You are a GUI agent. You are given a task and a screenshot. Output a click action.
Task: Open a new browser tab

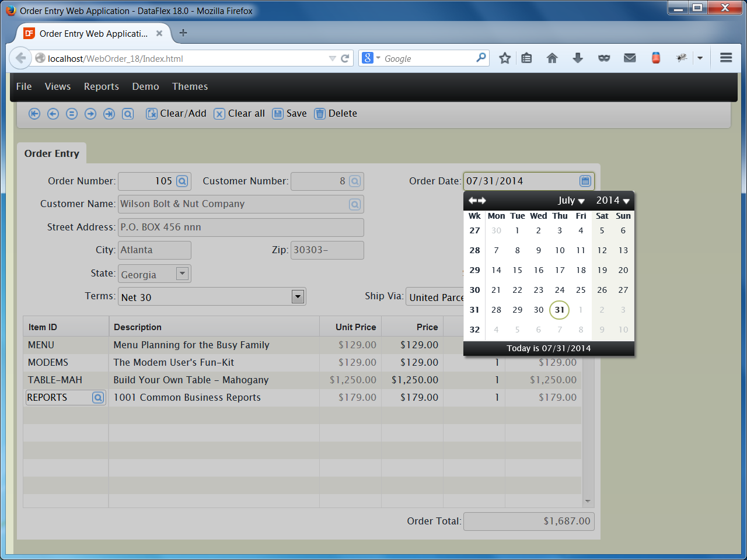point(183,33)
